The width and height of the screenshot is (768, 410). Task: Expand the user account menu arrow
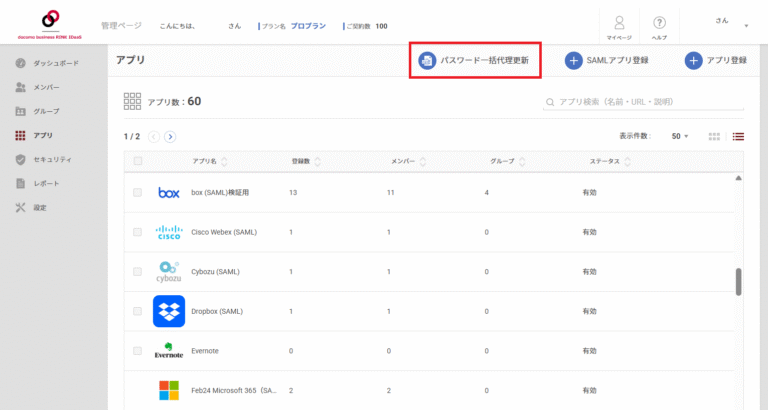[x=746, y=26]
